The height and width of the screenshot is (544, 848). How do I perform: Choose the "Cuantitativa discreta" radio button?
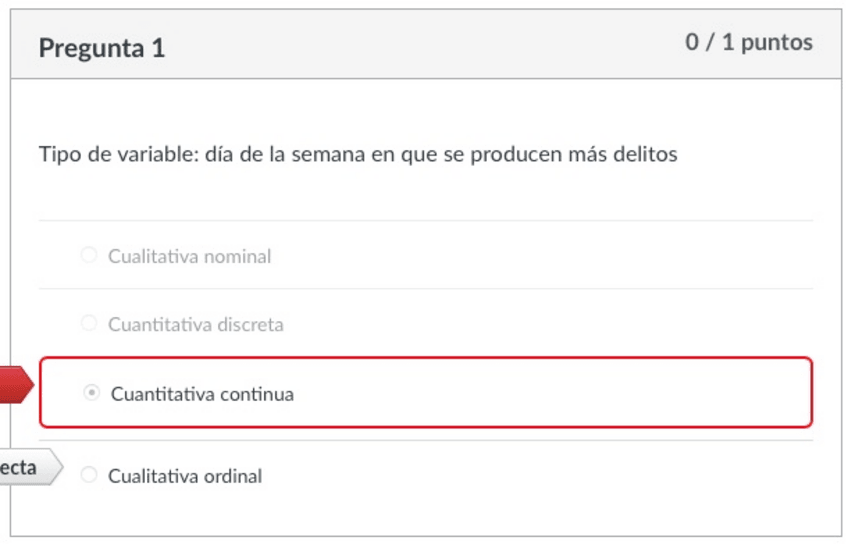pyautogui.click(x=88, y=324)
